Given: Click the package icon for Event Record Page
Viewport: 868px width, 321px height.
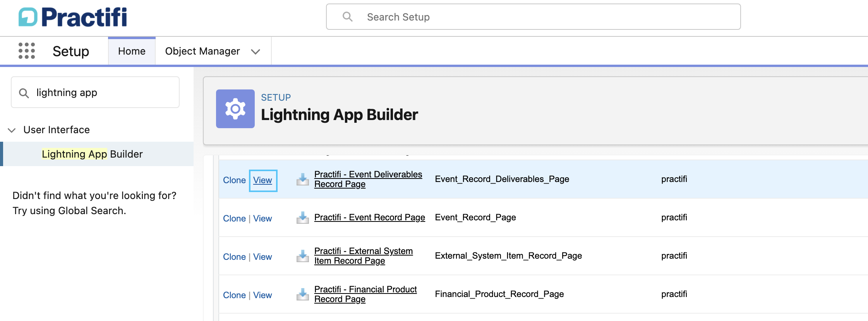Looking at the screenshot, I should point(302,218).
